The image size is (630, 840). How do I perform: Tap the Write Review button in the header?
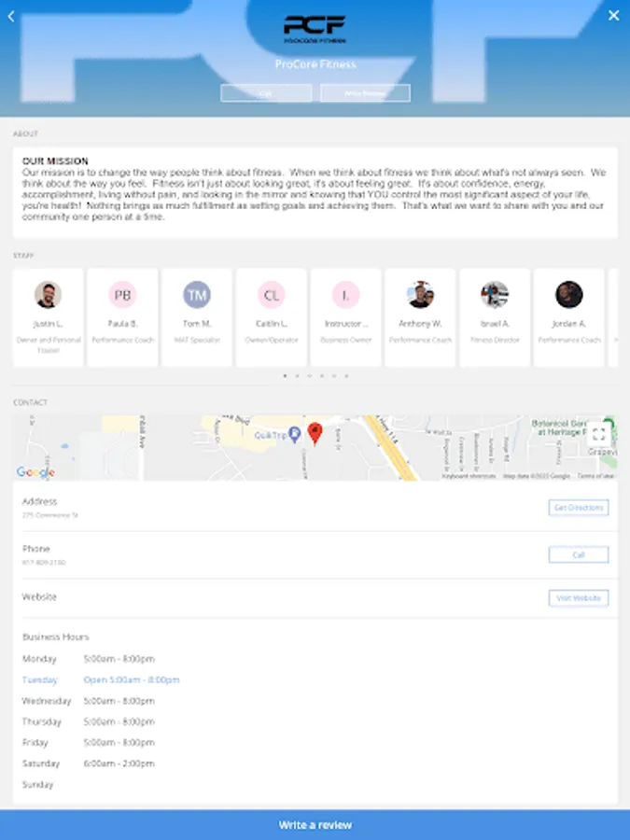(x=365, y=93)
